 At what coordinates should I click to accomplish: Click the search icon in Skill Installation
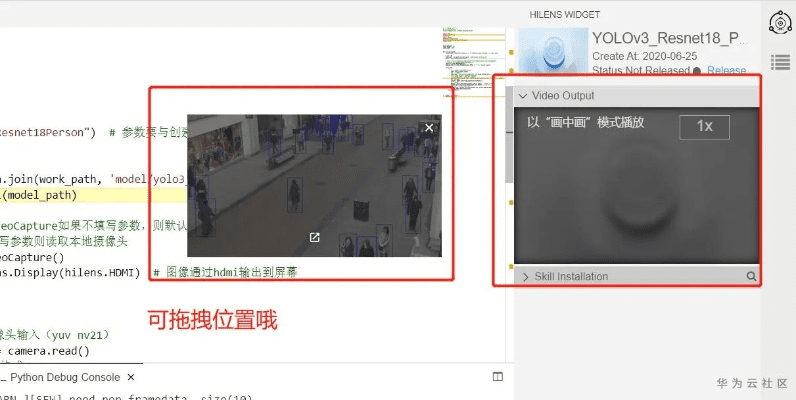751,276
